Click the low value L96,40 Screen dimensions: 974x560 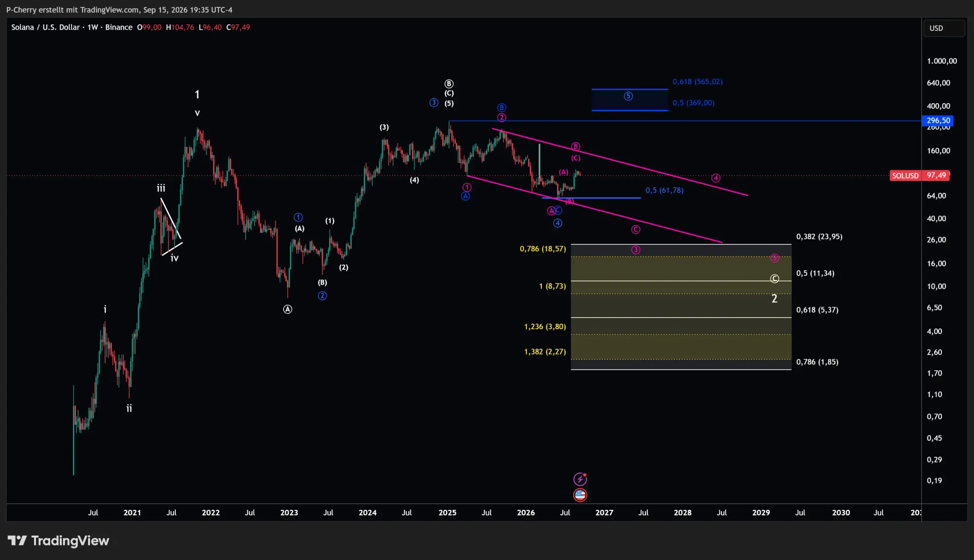point(210,27)
